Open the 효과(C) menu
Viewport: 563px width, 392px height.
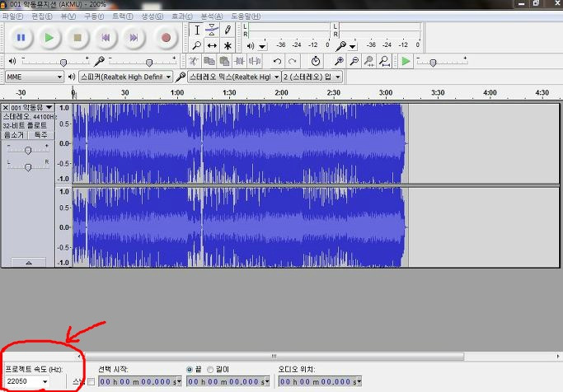click(182, 16)
